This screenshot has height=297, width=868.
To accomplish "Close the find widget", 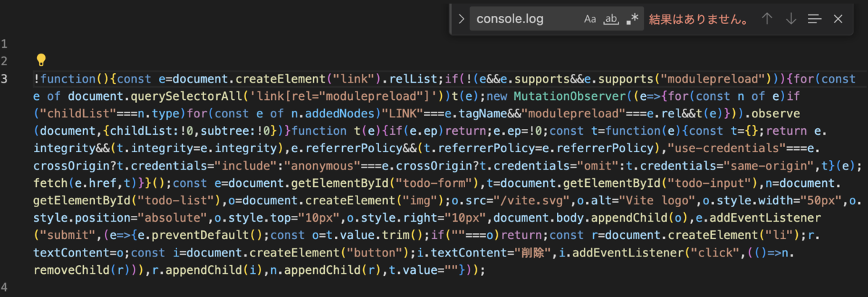I will 838,19.
